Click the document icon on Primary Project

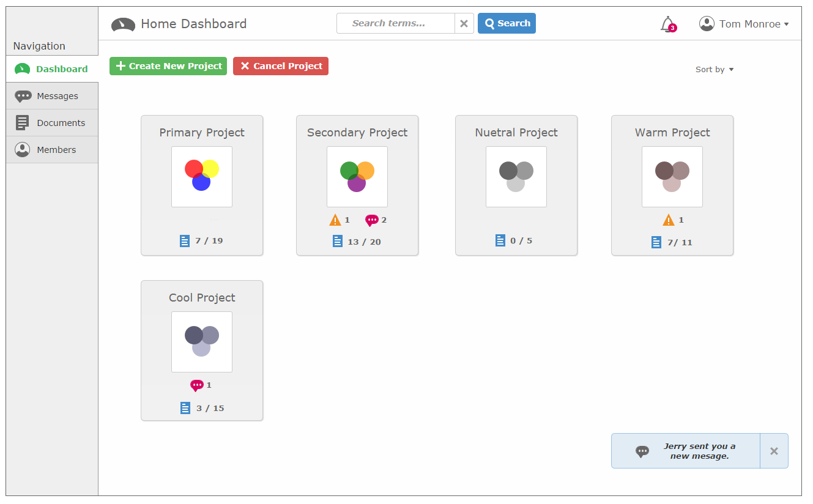185,241
